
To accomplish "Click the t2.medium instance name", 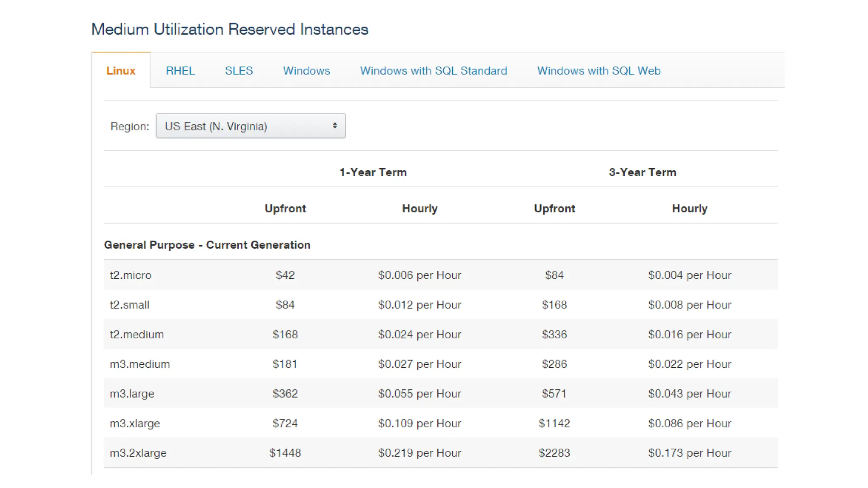I will pos(136,335).
